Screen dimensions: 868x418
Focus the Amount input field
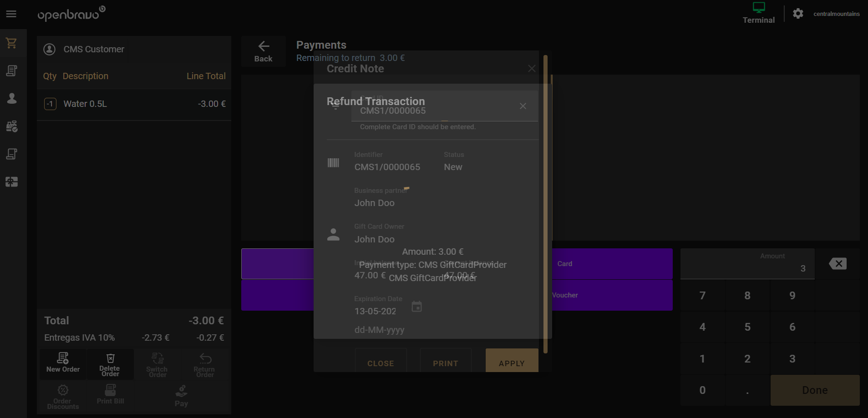(747, 264)
